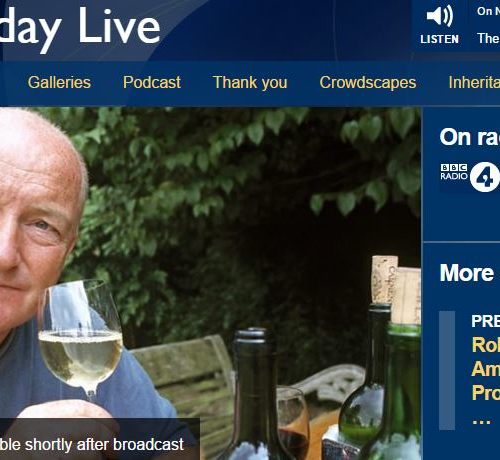Go to the Thank you section
Screen dimensions: 500x460
click(x=250, y=83)
